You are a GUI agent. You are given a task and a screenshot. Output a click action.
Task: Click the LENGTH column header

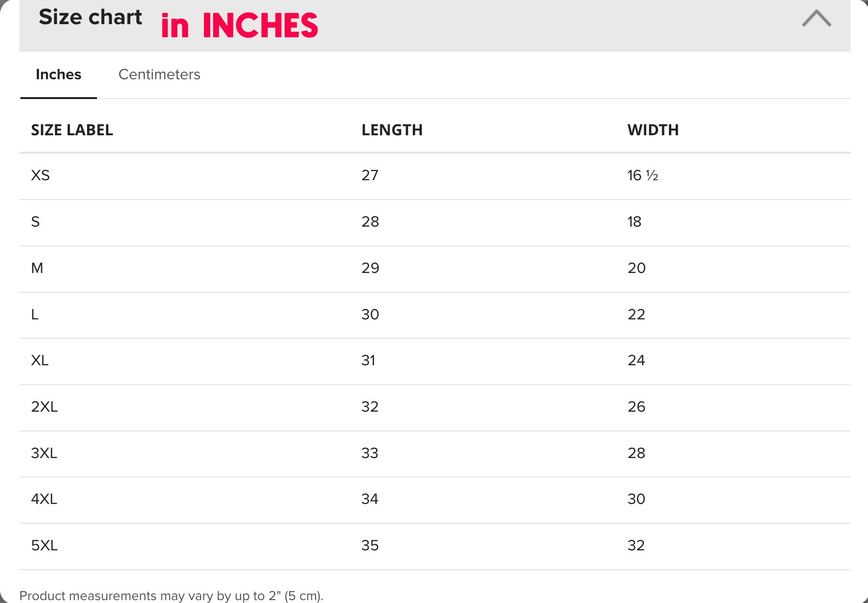pos(392,130)
